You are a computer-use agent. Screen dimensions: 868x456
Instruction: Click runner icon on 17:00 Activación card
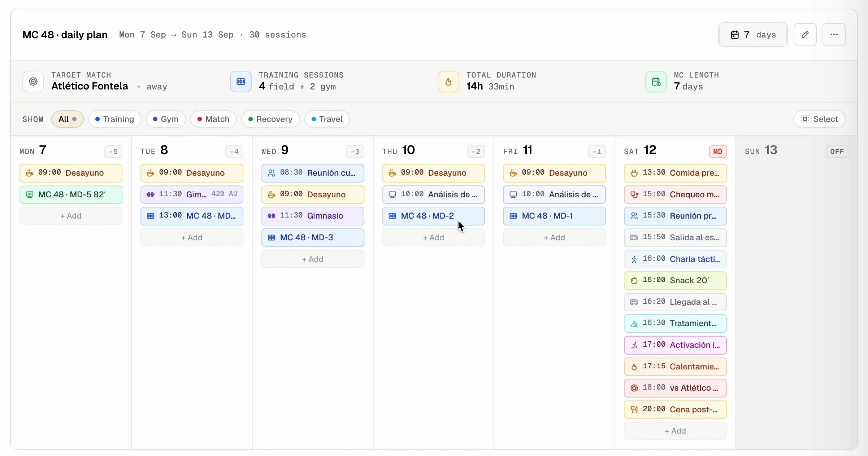pyautogui.click(x=634, y=345)
